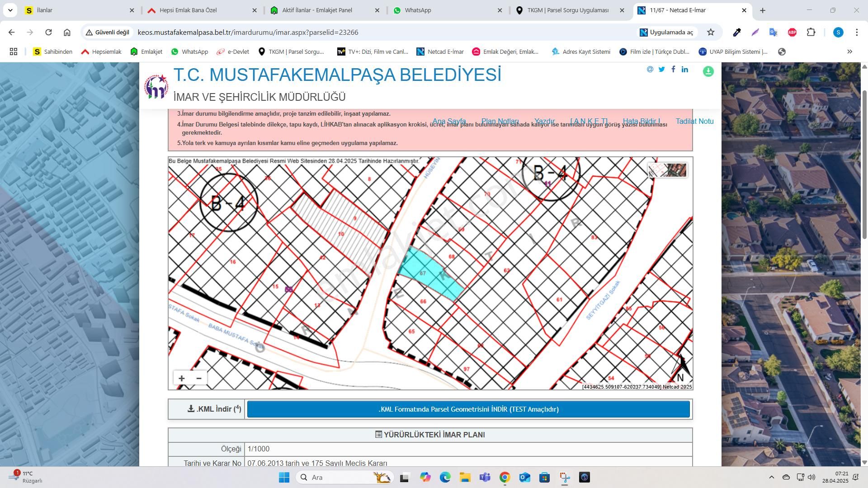Click the @ email icon
Screen dimensions: 868x488
click(650, 69)
